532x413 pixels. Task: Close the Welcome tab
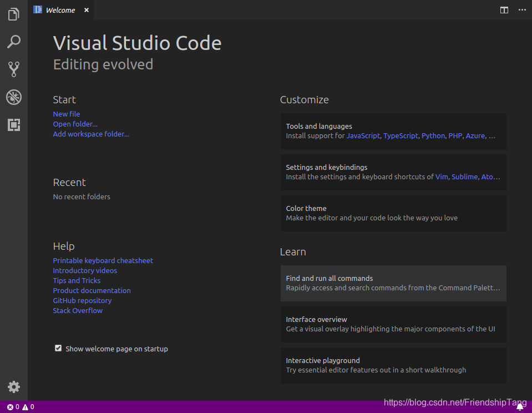coord(87,10)
